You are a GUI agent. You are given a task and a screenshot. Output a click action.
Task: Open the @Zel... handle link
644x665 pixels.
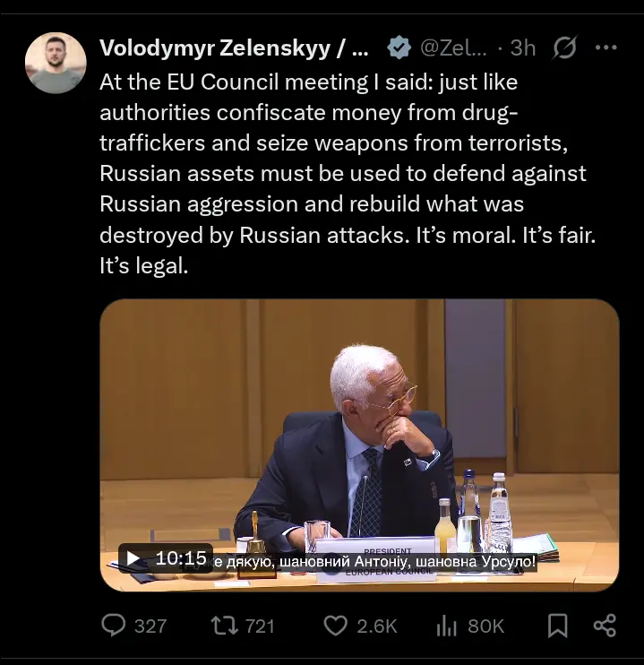coord(453,47)
